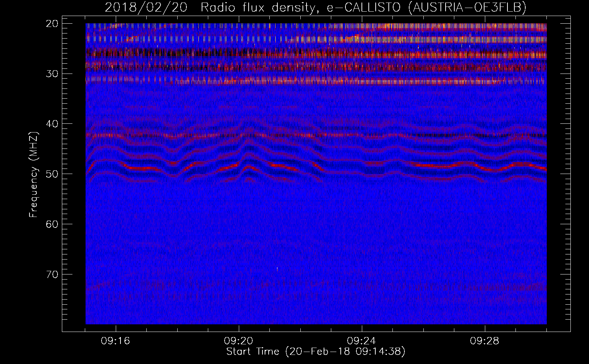Click the frequency tick label '40'
This screenshot has width=589, height=364.
52,124
